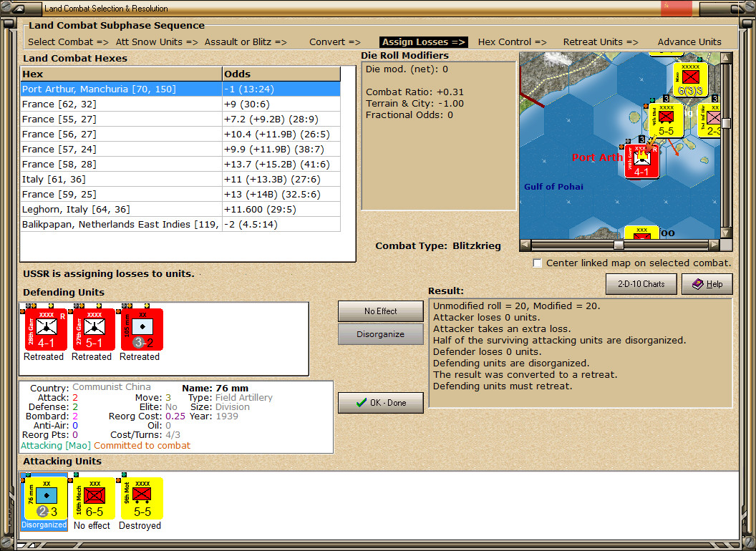Click map vertical scrollbar thumb
The image size is (756, 551).
(726, 123)
